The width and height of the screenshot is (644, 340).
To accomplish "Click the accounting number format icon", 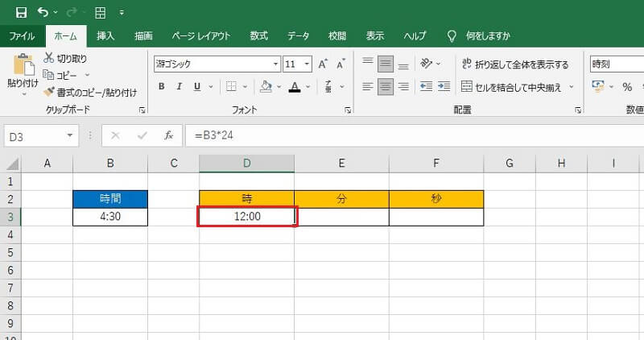I will click(598, 86).
